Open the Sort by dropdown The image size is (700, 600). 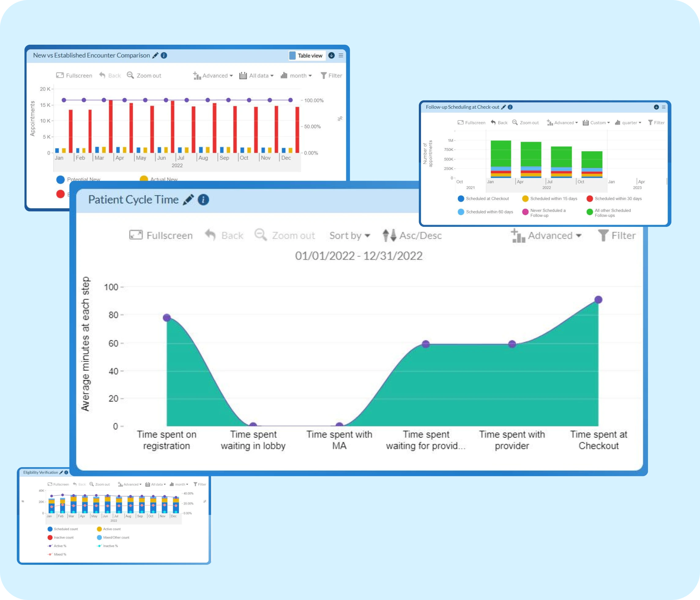[x=350, y=235]
